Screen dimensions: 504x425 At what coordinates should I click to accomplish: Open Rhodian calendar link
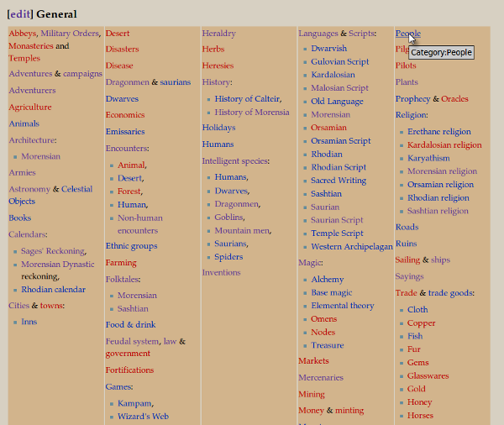[x=53, y=290]
